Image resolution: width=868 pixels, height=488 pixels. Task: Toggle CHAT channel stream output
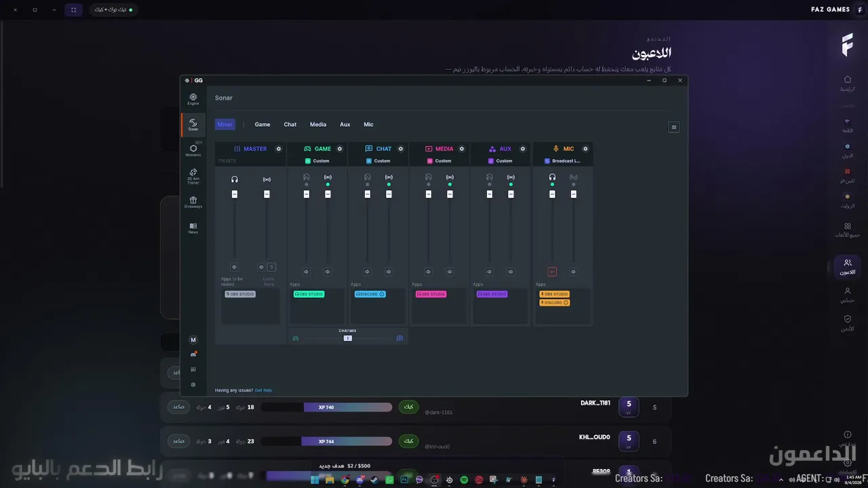tap(389, 178)
